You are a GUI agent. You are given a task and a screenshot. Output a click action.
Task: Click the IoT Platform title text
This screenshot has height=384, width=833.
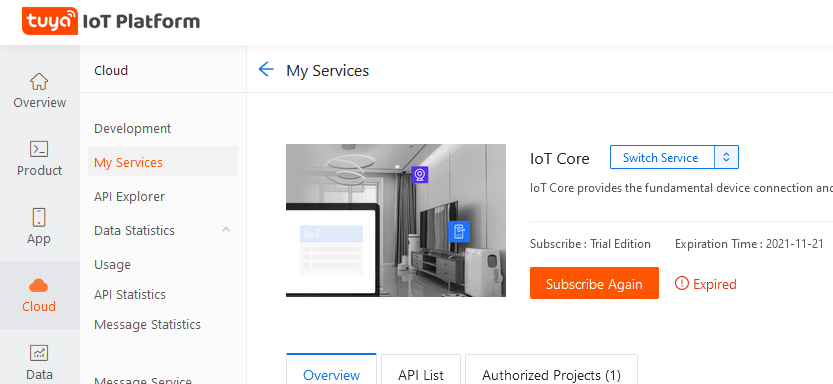tap(141, 22)
